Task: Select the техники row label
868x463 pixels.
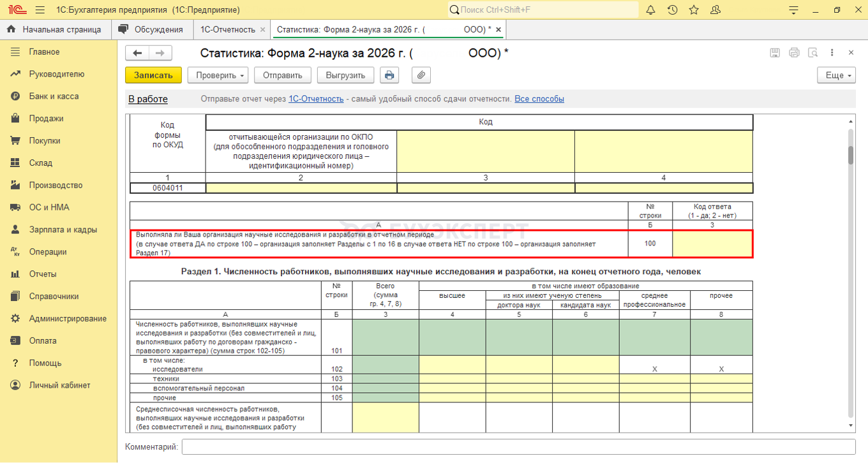Action: click(x=166, y=378)
